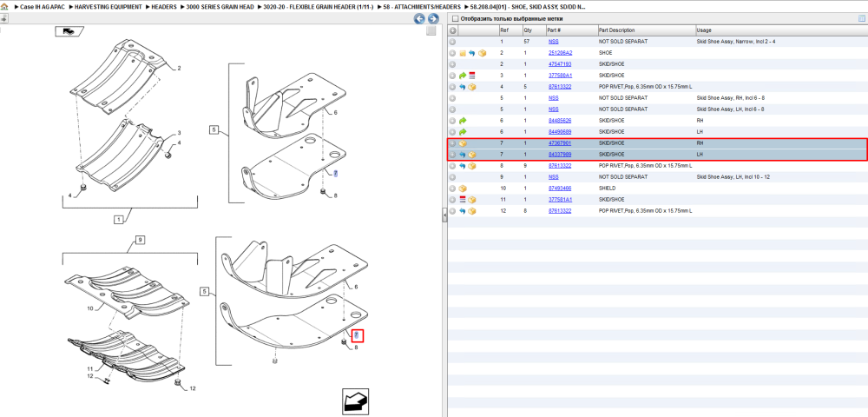Image resolution: width=868 pixels, height=417 pixels.
Task: Click box icon in Ref 12 row
Action: pyautogui.click(x=472, y=211)
